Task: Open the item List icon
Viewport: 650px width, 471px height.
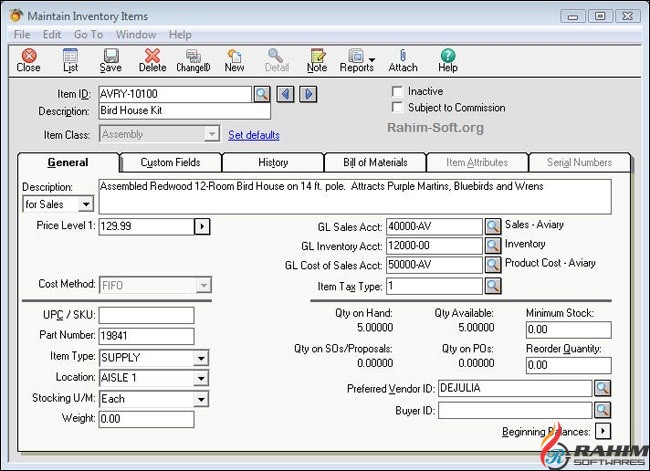Action: [70, 60]
